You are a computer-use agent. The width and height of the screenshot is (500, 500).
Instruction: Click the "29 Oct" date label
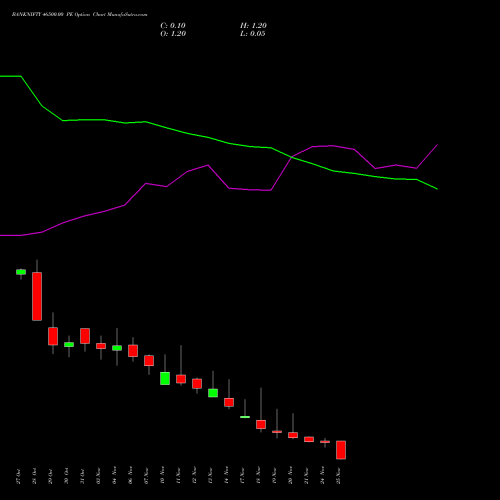click(x=50, y=476)
